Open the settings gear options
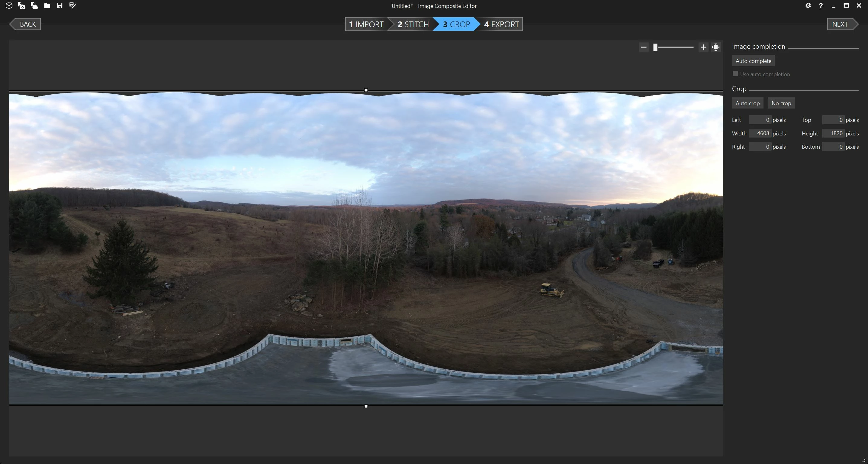The height and width of the screenshot is (464, 868). point(808,5)
